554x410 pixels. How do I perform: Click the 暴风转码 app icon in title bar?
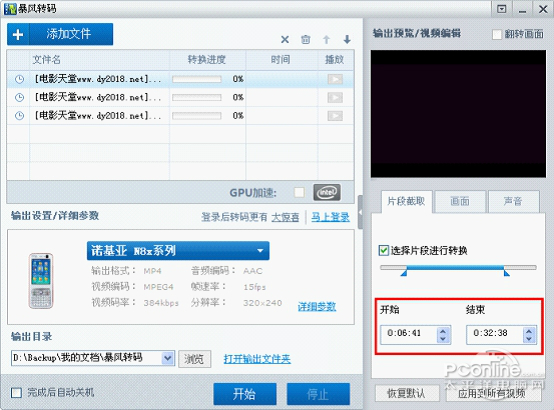coord(10,9)
